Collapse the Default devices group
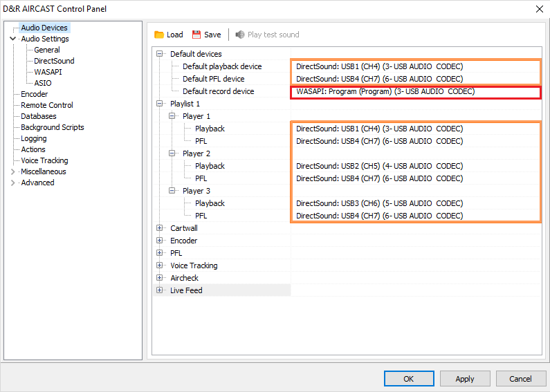550x392 pixels. click(x=160, y=54)
